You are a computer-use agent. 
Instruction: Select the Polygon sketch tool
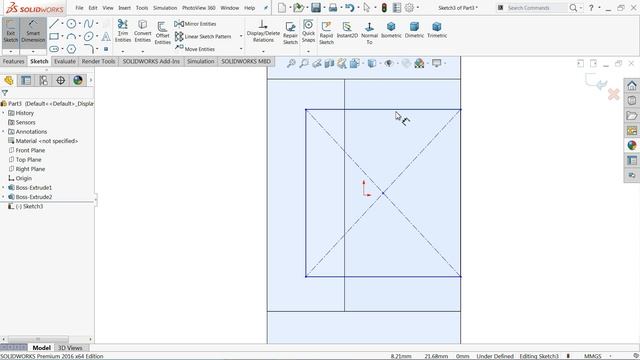[71, 49]
